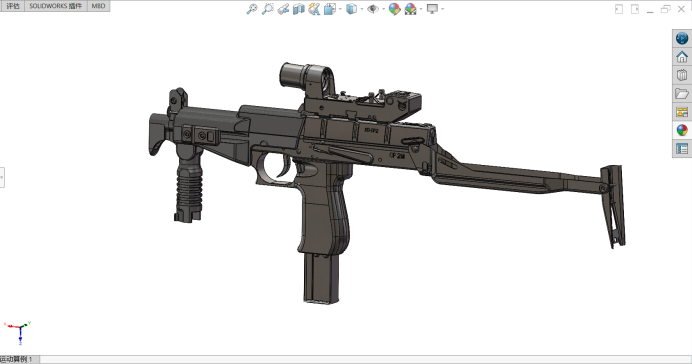
Task: Expand the View Orientation dropdown arrow
Action: coord(340,9)
